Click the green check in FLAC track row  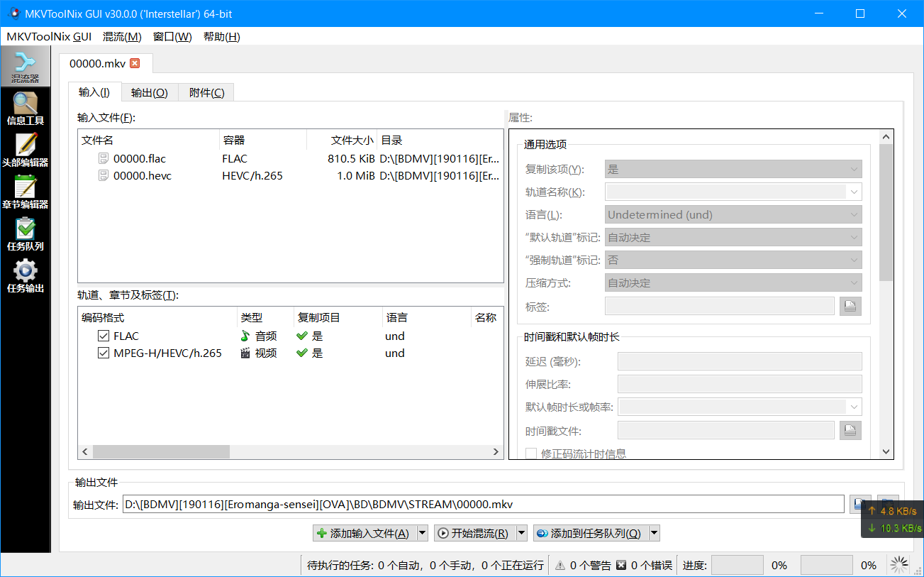tap(302, 336)
